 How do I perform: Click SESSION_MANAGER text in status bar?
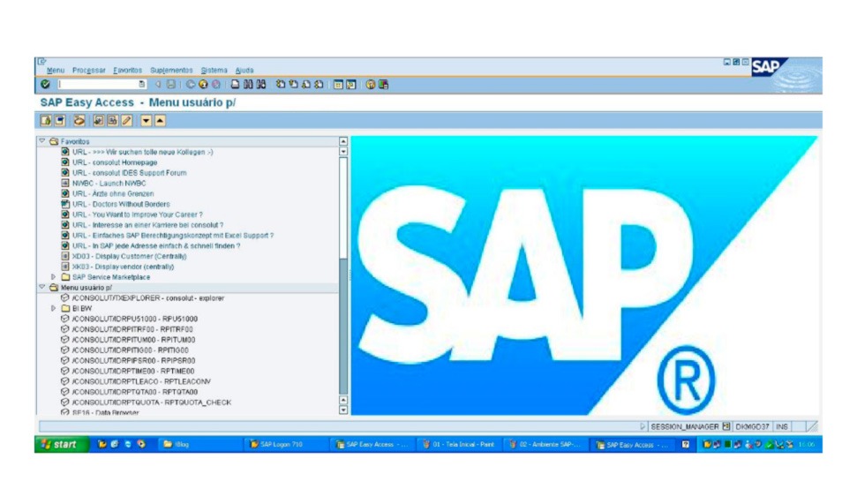tap(685, 426)
